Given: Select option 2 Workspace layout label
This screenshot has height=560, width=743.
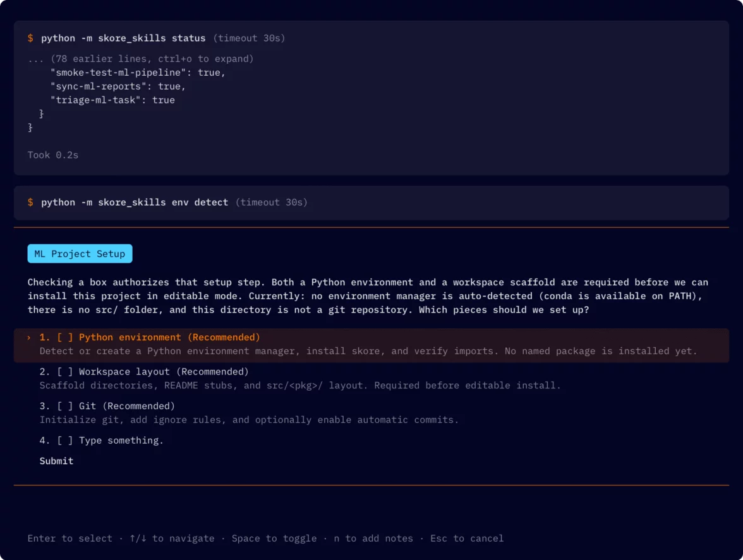Looking at the screenshot, I should [x=164, y=372].
